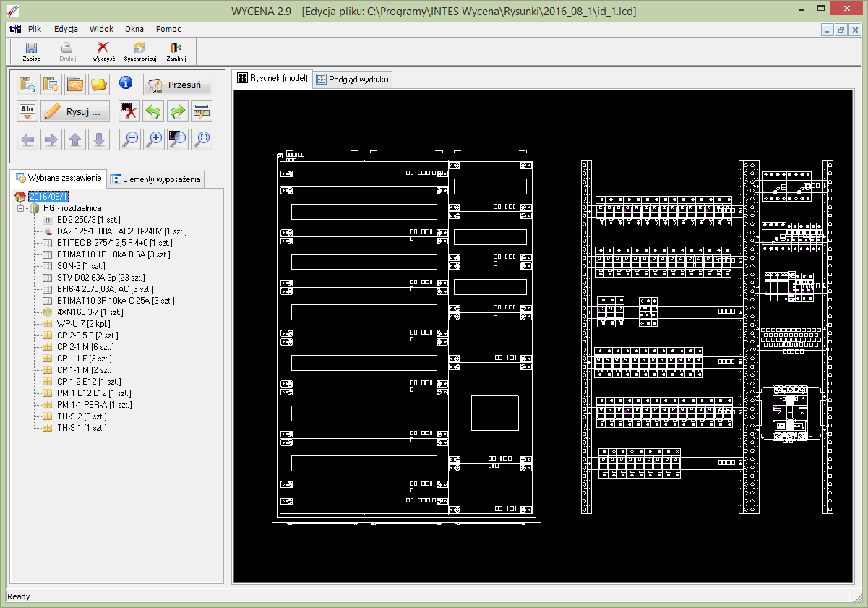Collapse the RG - rozdzielnica tree node
The image size is (868, 608).
click(x=20, y=208)
